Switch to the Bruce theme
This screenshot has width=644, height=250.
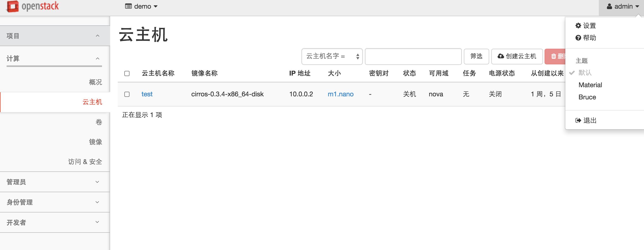[x=587, y=97]
